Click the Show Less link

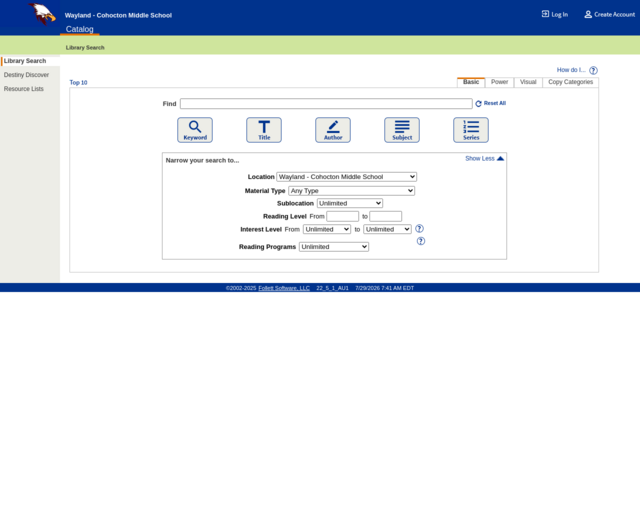coord(480,158)
